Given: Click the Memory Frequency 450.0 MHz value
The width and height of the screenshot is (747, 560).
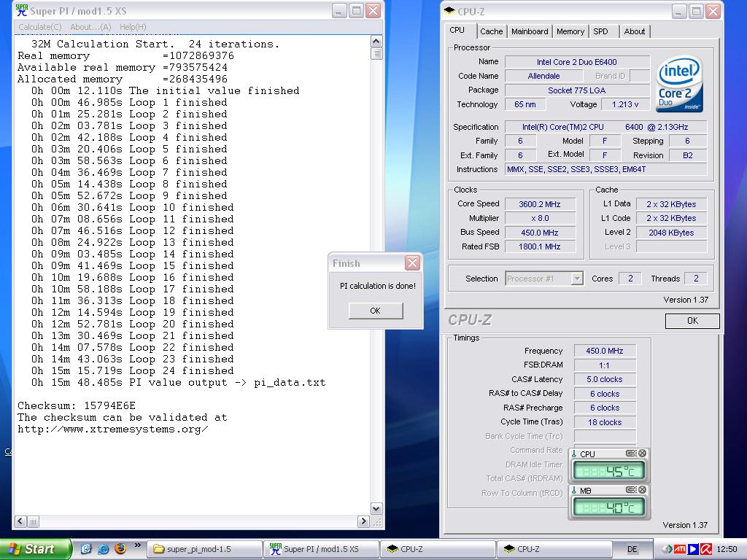Looking at the screenshot, I should (605, 351).
